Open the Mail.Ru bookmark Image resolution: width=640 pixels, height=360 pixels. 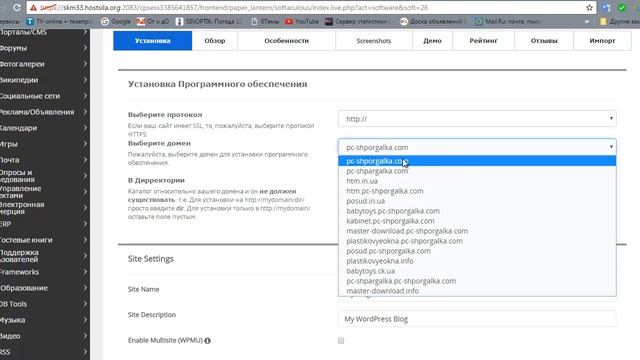(x=509, y=21)
